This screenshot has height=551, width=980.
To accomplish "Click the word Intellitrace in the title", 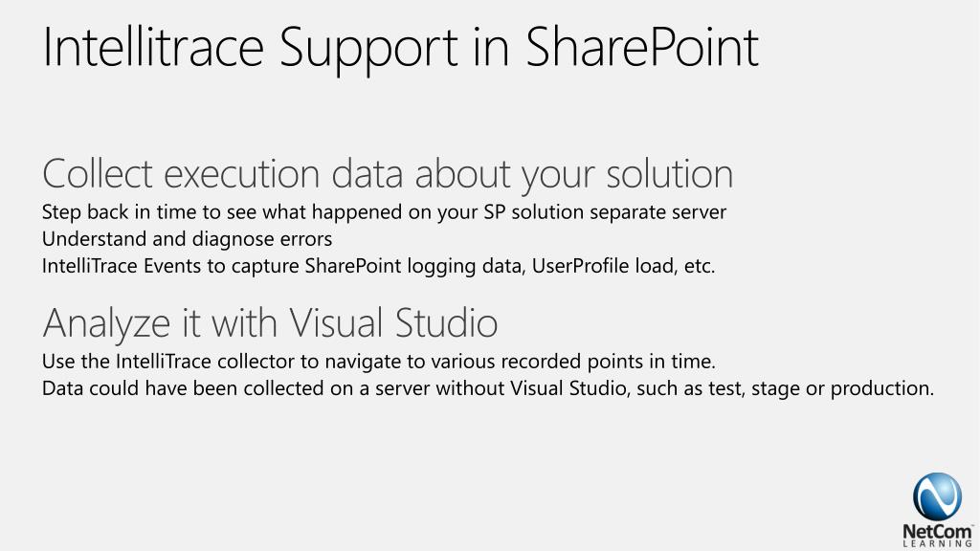I will click(153, 48).
